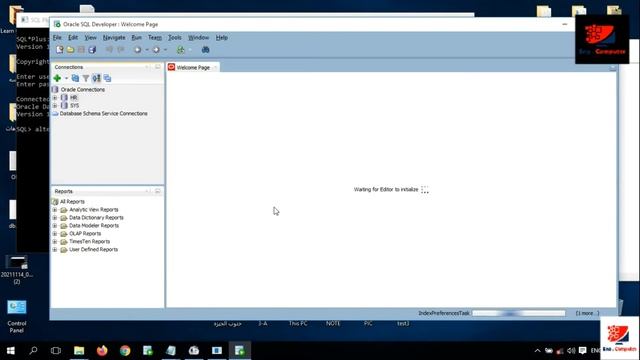
Task: Expand User Defined Reports folder
Action: pos(55,249)
